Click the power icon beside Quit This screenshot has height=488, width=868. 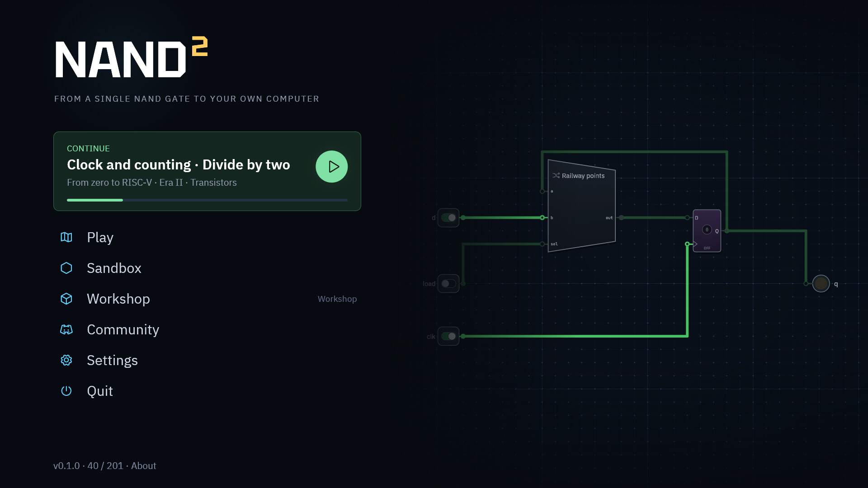pyautogui.click(x=66, y=391)
